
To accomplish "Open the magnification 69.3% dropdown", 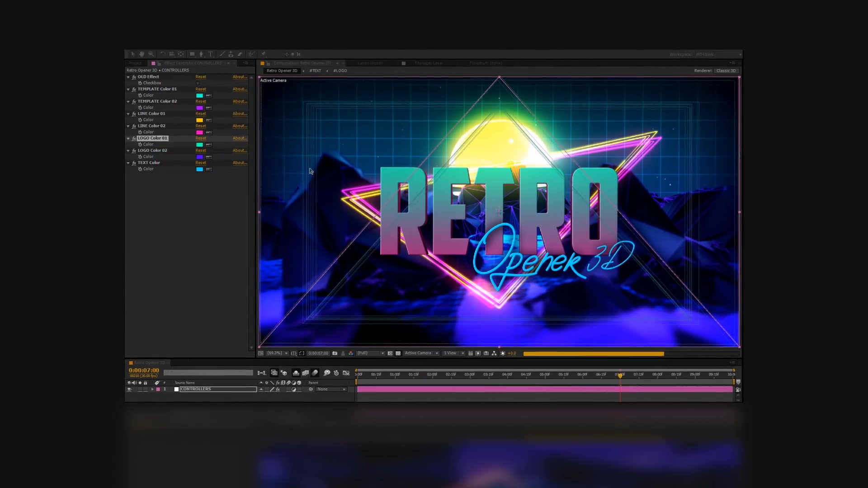I will pyautogui.click(x=277, y=353).
